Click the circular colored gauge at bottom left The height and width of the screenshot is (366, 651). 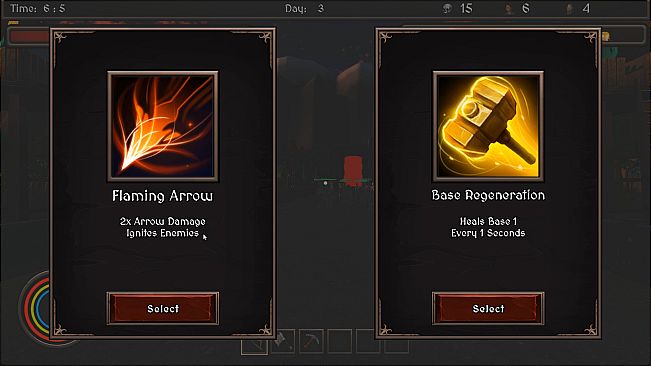pos(35,308)
